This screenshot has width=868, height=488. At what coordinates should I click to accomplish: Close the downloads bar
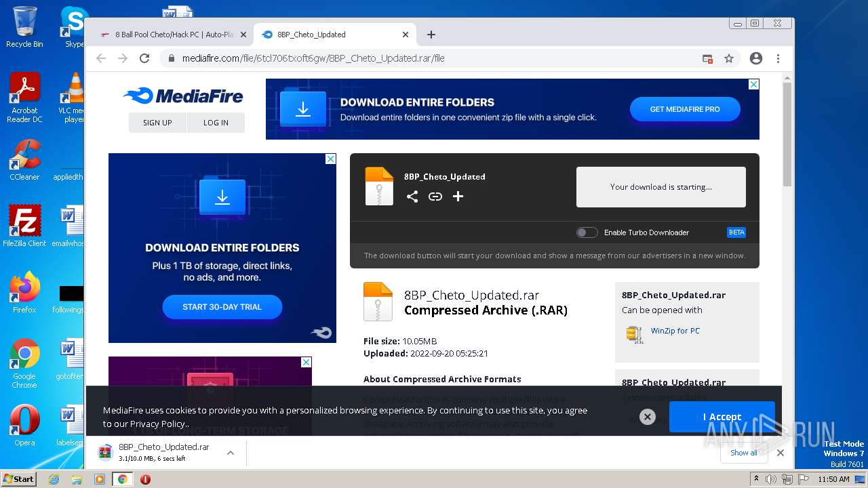point(780,453)
